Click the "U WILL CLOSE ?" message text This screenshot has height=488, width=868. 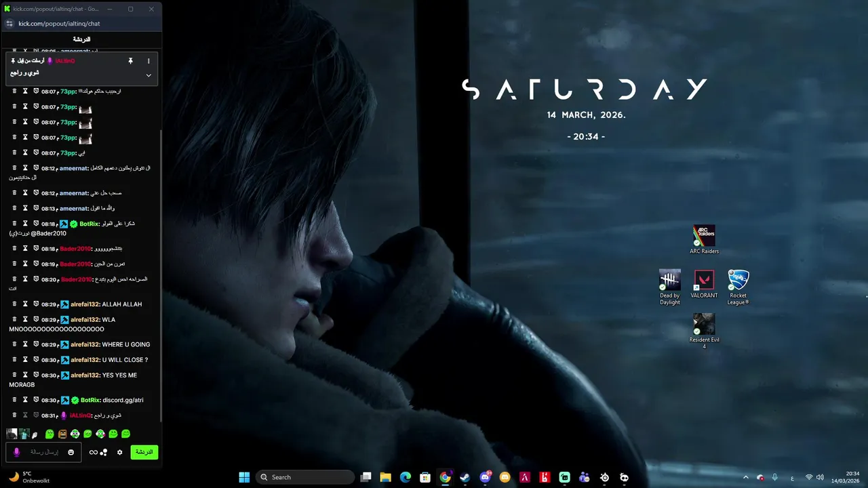coord(125,360)
